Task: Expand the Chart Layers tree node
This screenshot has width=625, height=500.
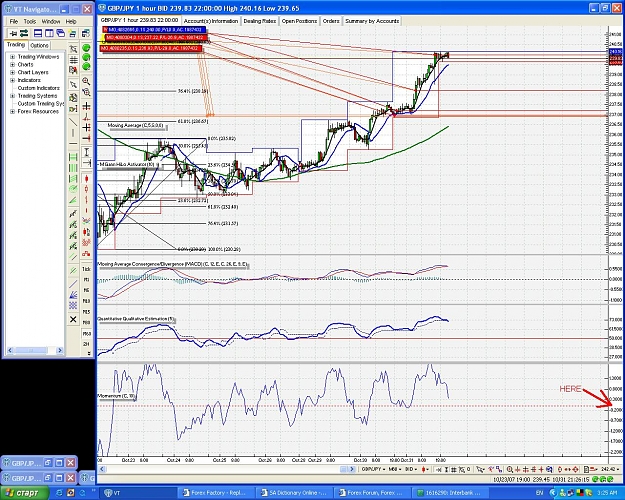Action: (x=12, y=73)
